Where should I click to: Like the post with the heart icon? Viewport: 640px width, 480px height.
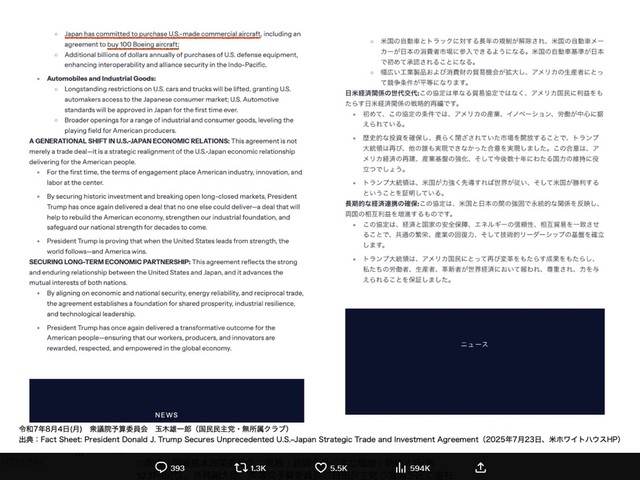[x=320, y=467]
